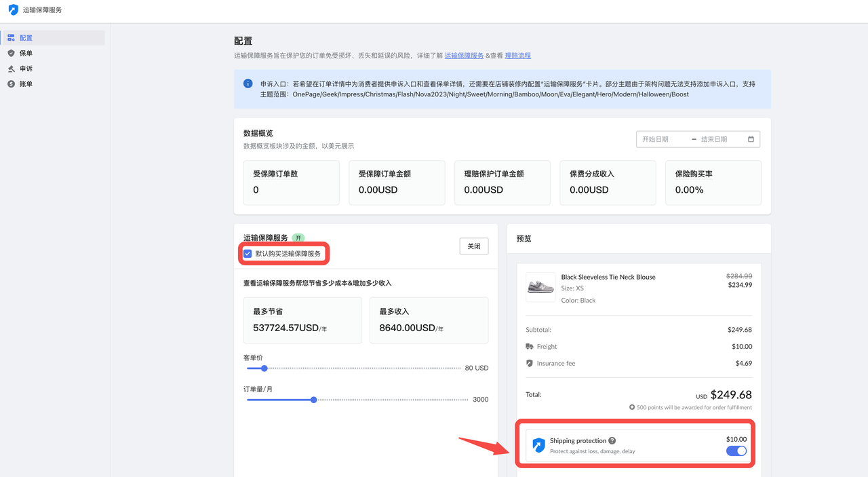Click the 关闭 button
Image resolution: width=868 pixels, height=477 pixels.
click(x=473, y=246)
